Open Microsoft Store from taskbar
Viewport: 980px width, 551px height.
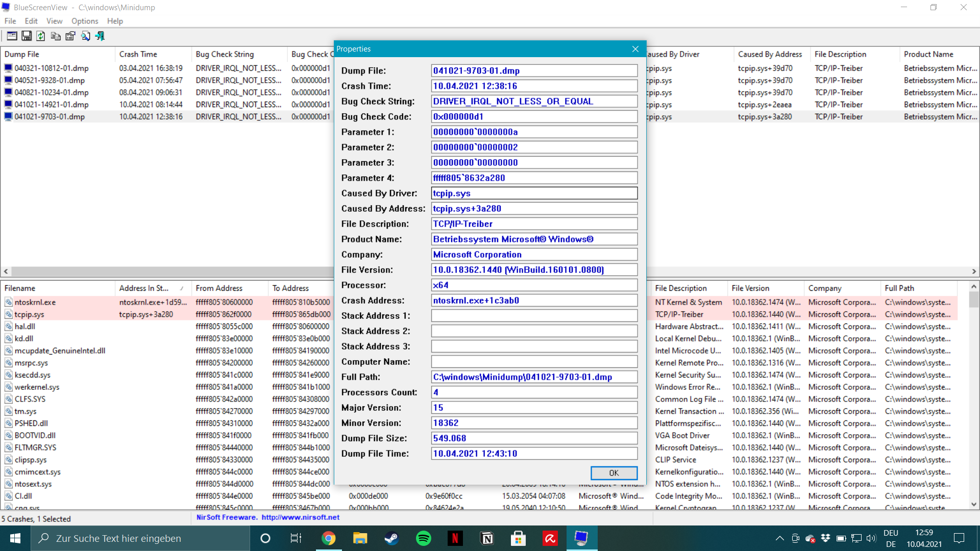[x=518, y=538]
